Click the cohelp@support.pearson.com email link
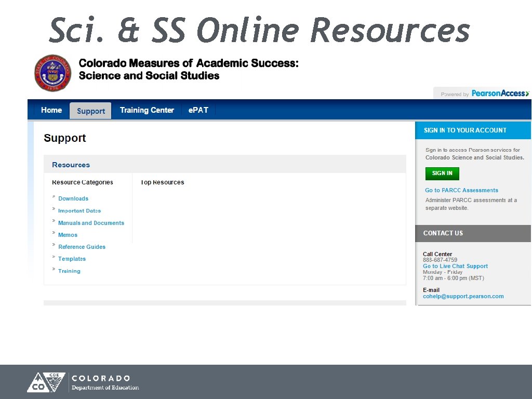Screen dimensions: 532x399 tap(463, 296)
